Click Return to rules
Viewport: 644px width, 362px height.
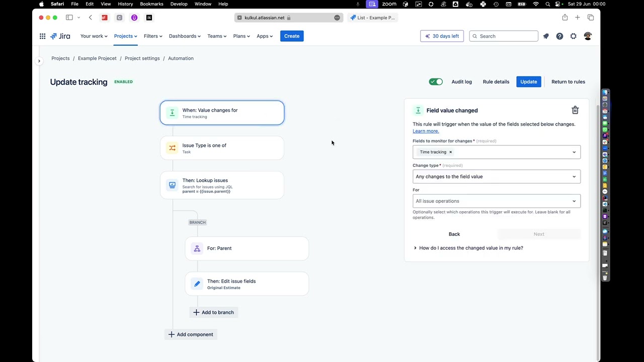coord(568,81)
